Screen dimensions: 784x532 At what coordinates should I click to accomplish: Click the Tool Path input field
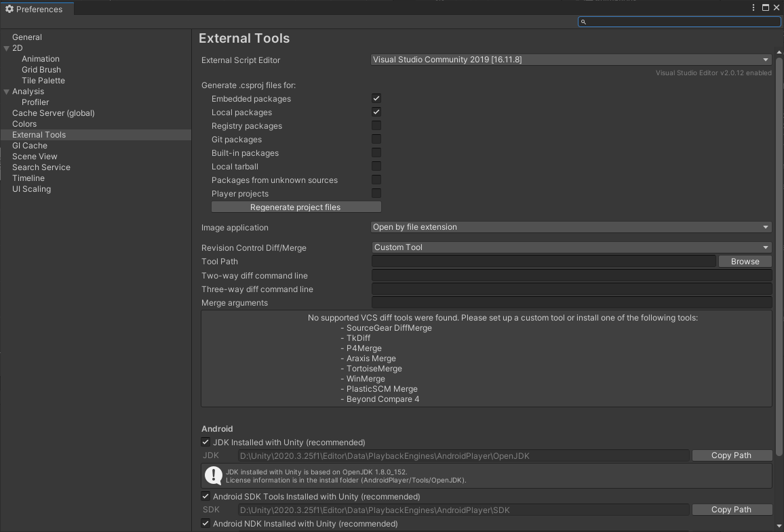click(x=543, y=261)
